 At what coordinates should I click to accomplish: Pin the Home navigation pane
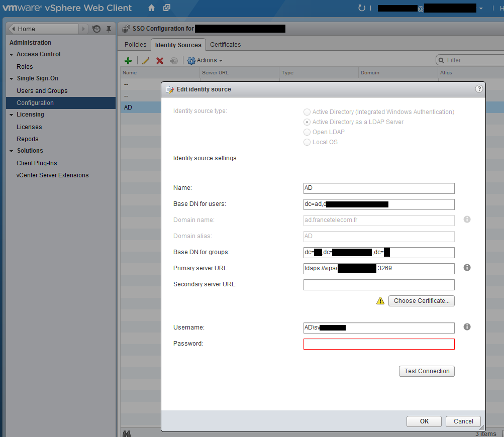tap(108, 29)
